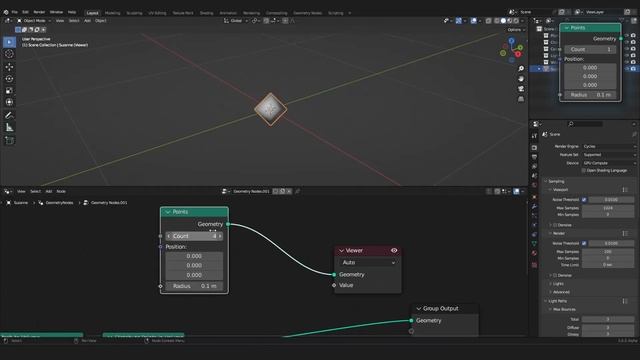Open Device GPU Compute dropdown

(x=609, y=163)
